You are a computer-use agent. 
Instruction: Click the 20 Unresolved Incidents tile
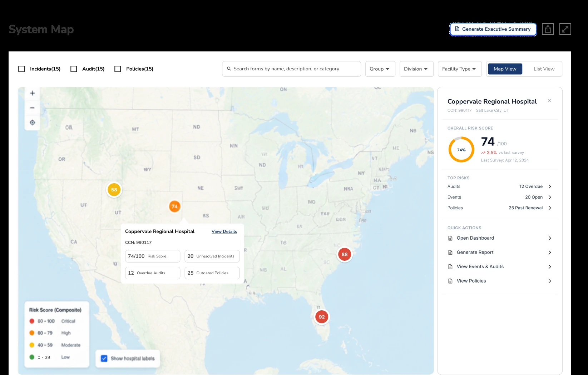click(x=212, y=256)
